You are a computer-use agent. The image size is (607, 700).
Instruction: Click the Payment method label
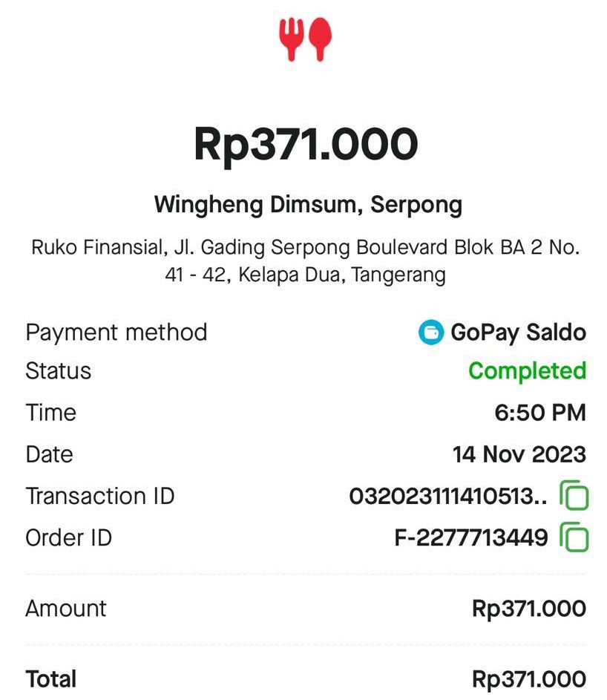tap(117, 332)
